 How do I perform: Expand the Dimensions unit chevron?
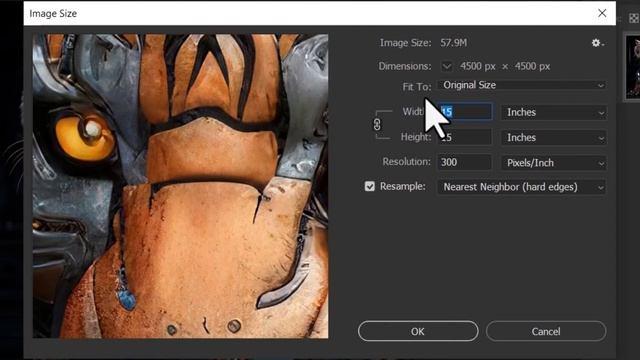[447, 66]
